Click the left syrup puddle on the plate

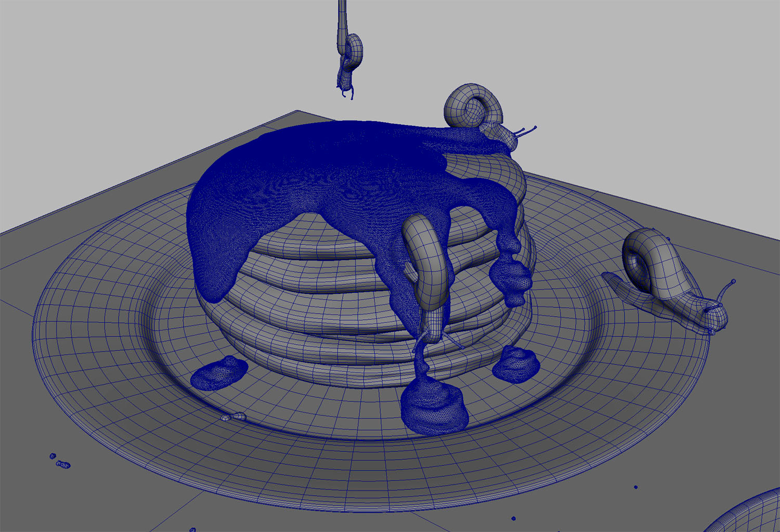219,372
